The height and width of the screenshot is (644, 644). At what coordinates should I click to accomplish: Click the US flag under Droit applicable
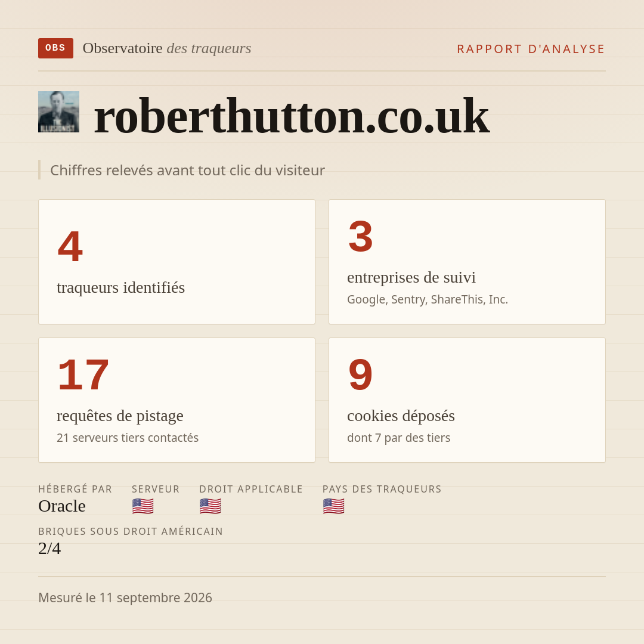coord(210,506)
